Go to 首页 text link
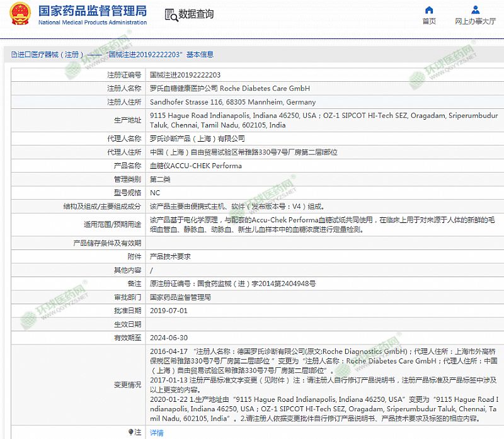The height and width of the screenshot is (439, 504). click(x=429, y=21)
